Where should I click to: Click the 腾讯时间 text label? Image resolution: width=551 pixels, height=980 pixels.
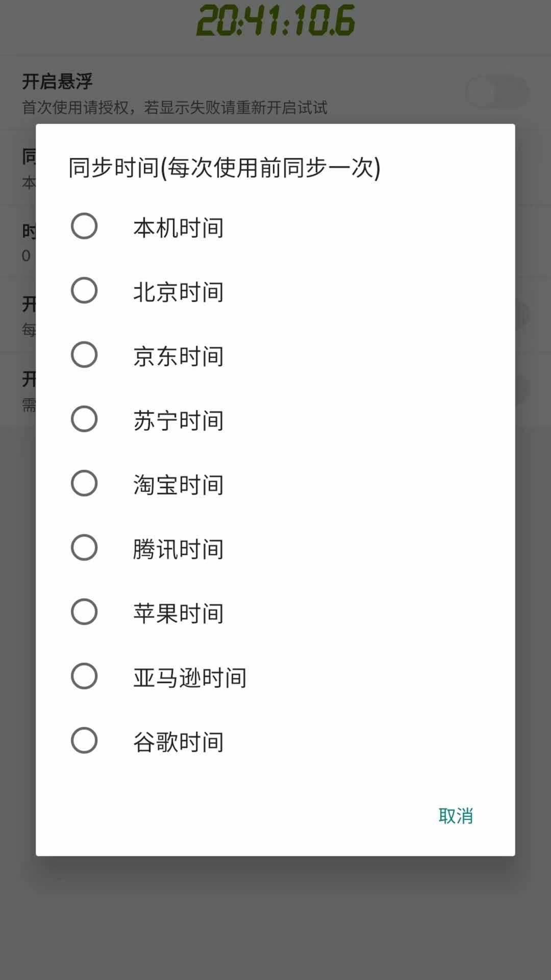tap(179, 549)
